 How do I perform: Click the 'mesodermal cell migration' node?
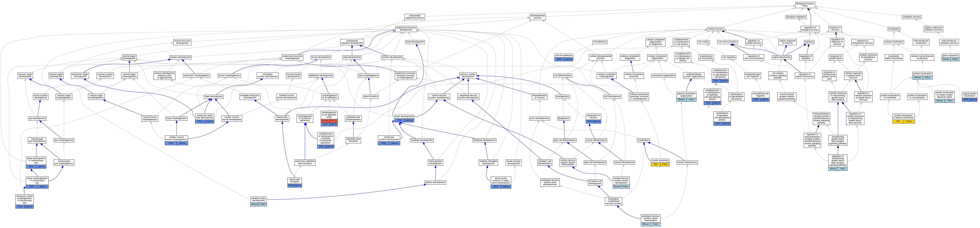coord(760,97)
